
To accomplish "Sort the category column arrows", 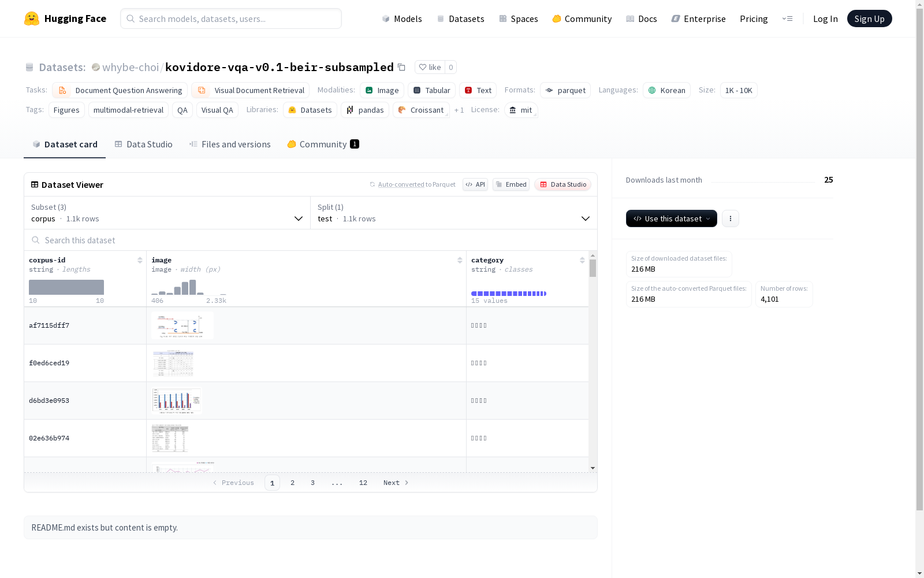I will tap(582, 260).
